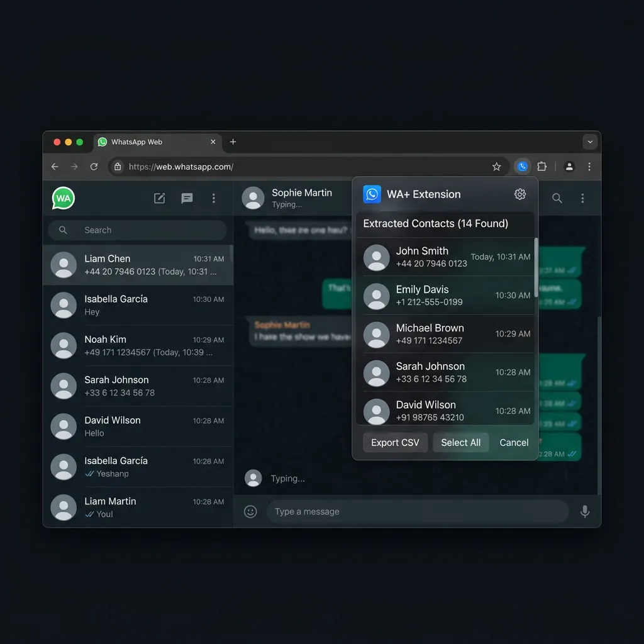Open the conversation three-dot menu
Image resolution: width=644 pixels, height=644 pixels.
pyautogui.click(x=582, y=198)
